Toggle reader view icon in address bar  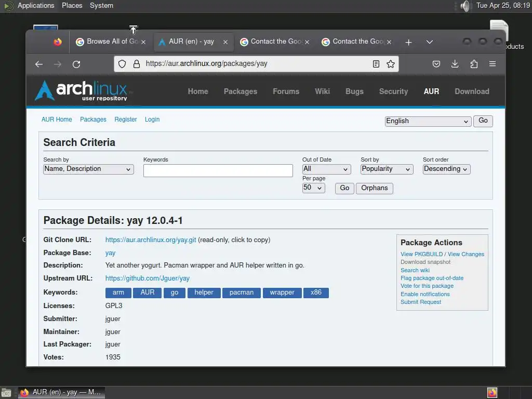pos(376,64)
